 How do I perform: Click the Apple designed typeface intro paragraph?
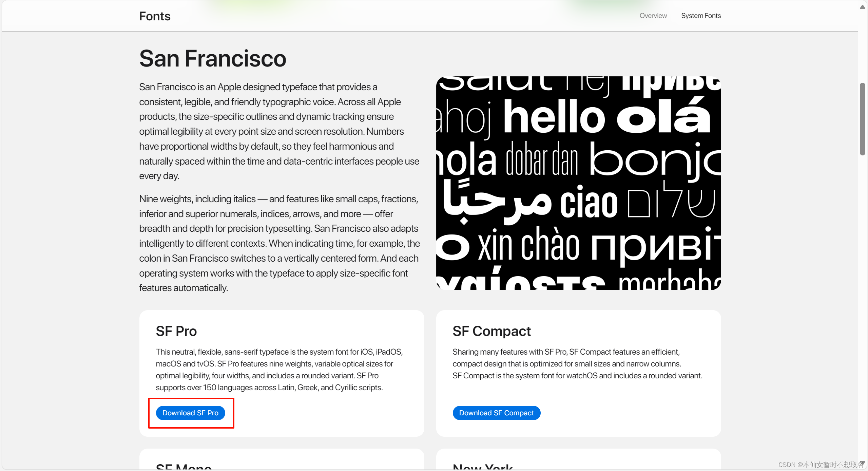pyautogui.click(x=279, y=131)
